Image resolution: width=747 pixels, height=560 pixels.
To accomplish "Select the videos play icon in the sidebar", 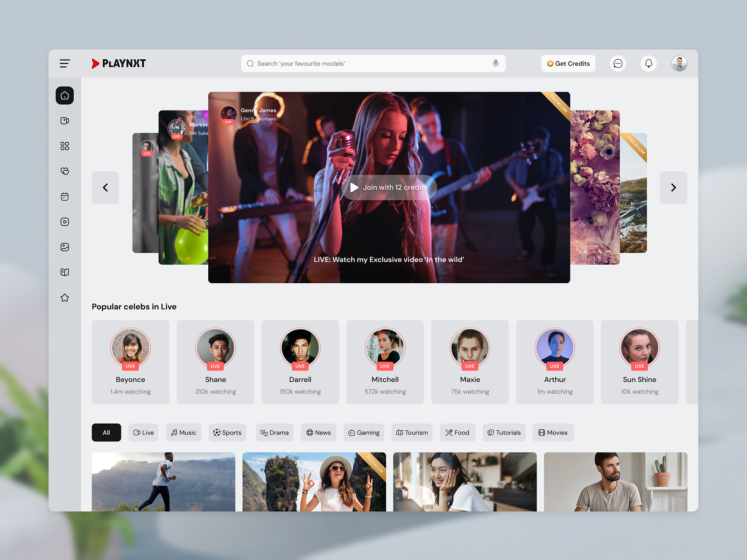I will coord(64,222).
